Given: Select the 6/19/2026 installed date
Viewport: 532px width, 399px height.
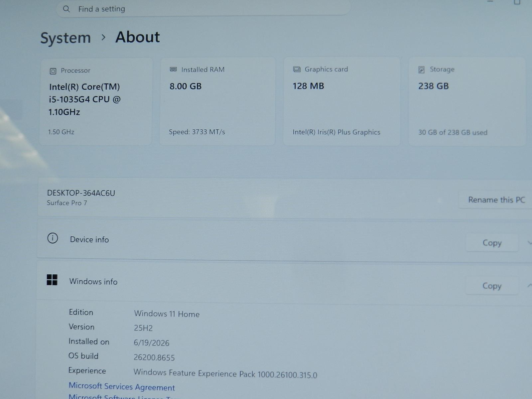Looking at the screenshot, I should click(x=152, y=343).
